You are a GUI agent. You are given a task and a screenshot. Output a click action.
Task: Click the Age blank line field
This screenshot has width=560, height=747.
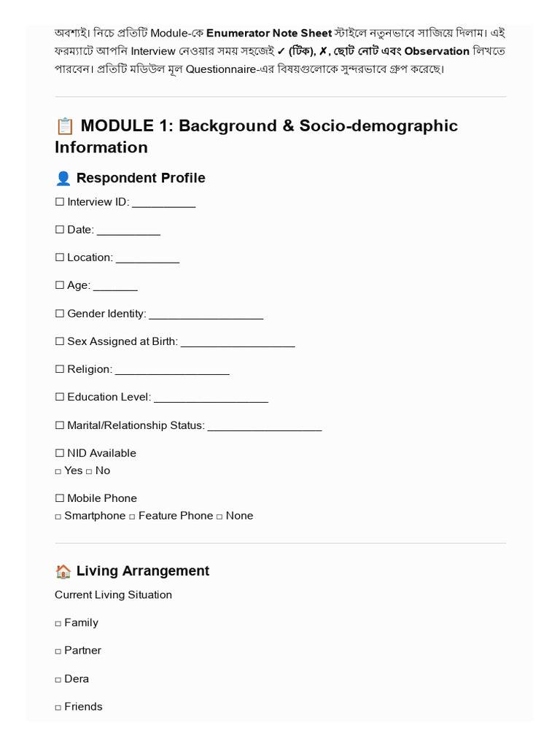pyautogui.click(x=116, y=287)
